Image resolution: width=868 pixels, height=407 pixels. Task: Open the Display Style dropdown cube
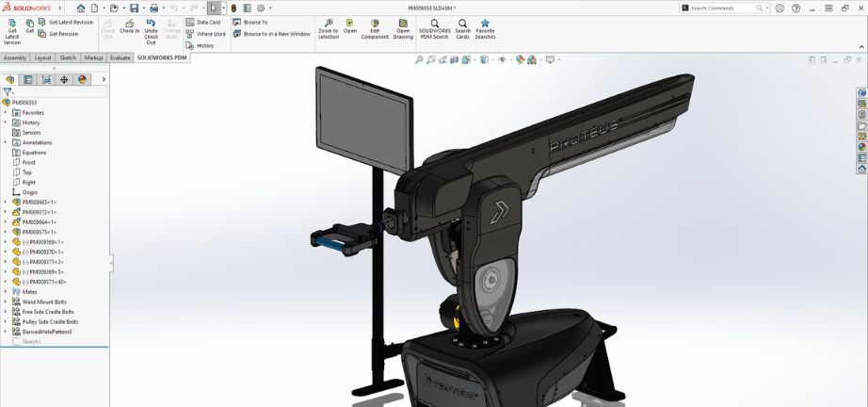pos(485,59)
